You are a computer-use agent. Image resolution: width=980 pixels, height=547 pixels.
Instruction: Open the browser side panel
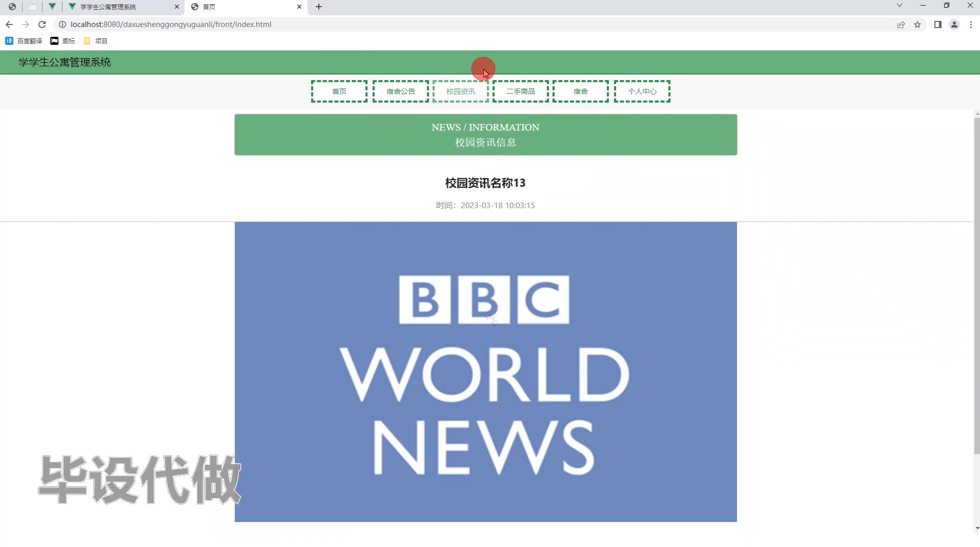tap(938, 24)
